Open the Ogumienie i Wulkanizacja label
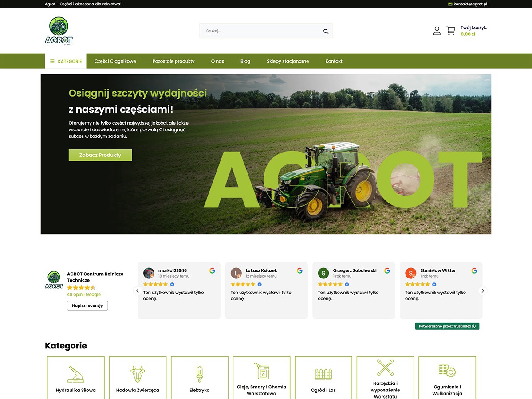This screenshot has height=399, width=532. pos(447,390)
